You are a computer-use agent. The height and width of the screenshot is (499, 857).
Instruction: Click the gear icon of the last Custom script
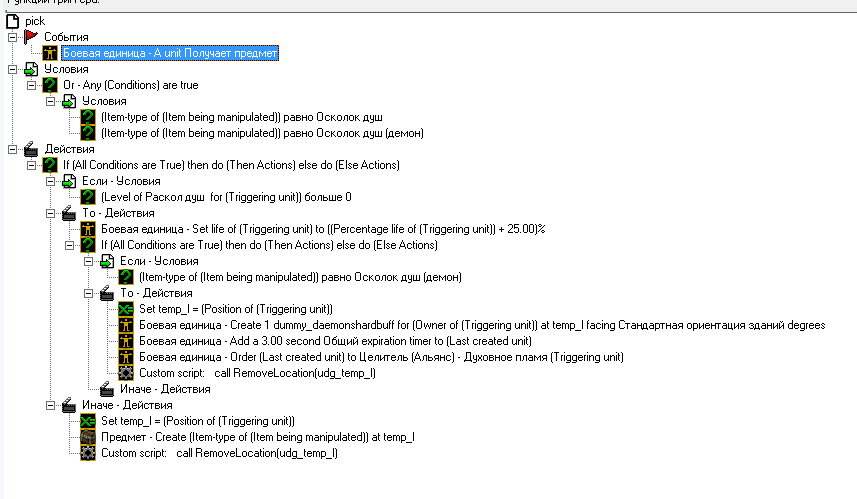88,453
